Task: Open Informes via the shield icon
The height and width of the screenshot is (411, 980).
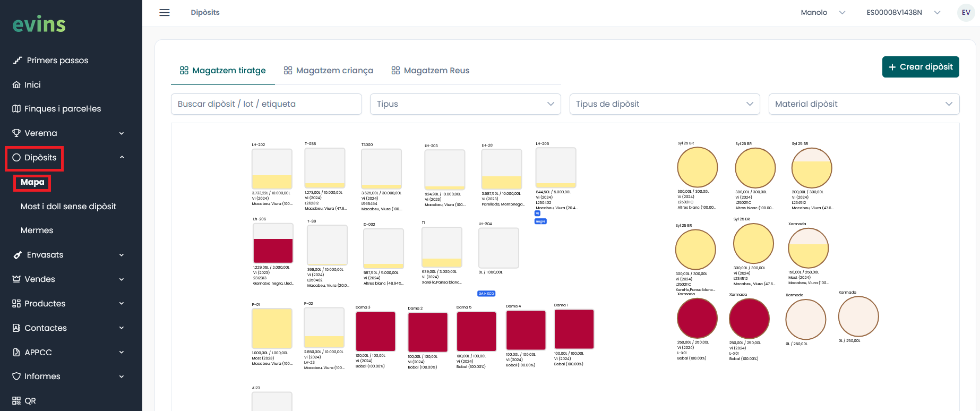Action: click(x=16, y=376)
